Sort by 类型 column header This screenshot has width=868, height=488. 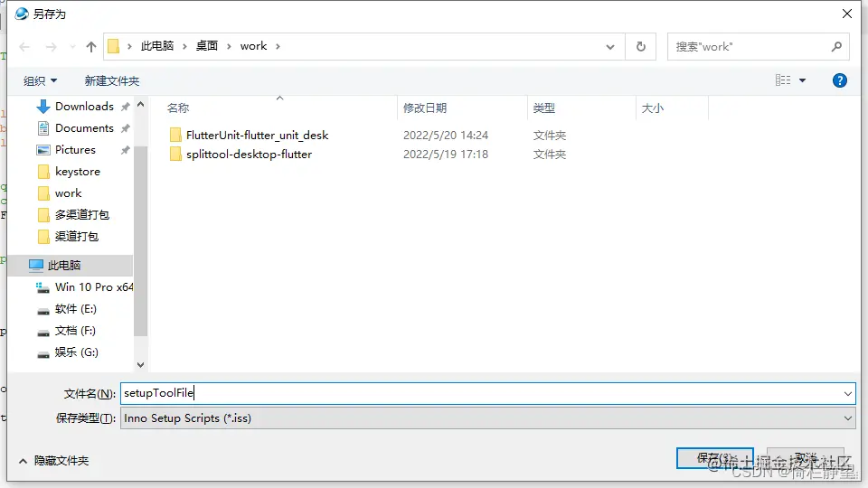543,108
